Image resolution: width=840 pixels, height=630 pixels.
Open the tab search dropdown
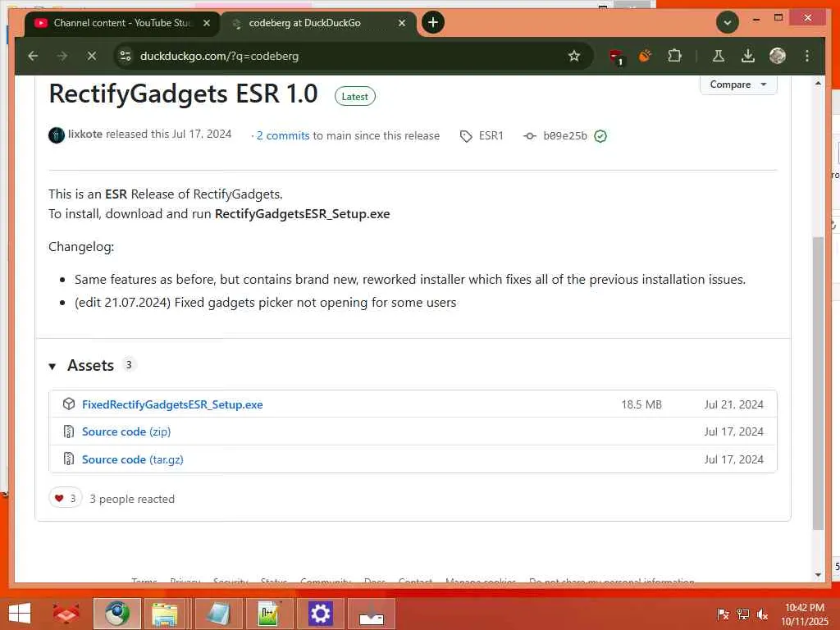coord(728,22)
